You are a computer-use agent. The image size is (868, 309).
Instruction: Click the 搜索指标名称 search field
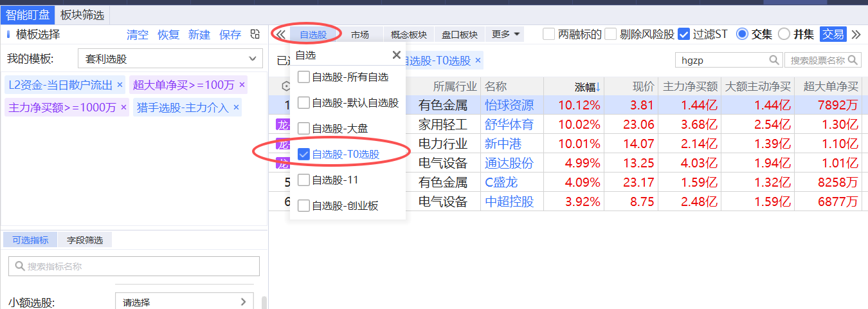[134, 267]
